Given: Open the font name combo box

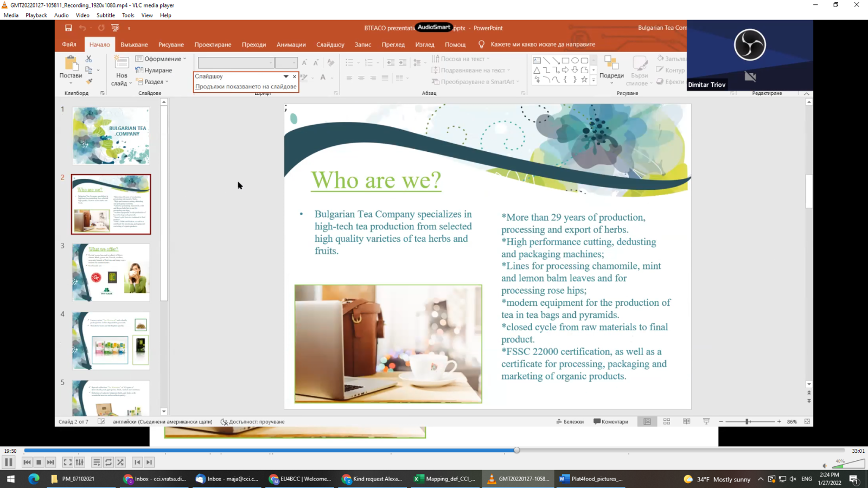Looking at the screenshot, I should coord(236,62).
